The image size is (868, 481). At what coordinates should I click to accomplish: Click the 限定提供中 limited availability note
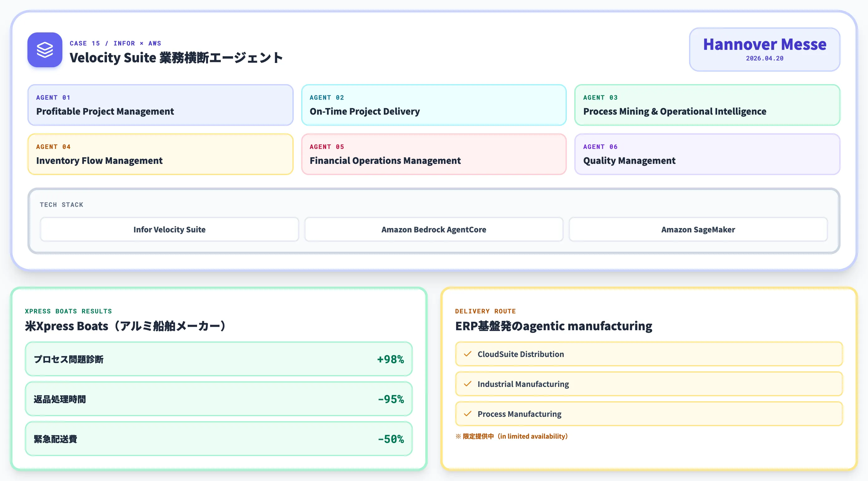click(512, 436)
